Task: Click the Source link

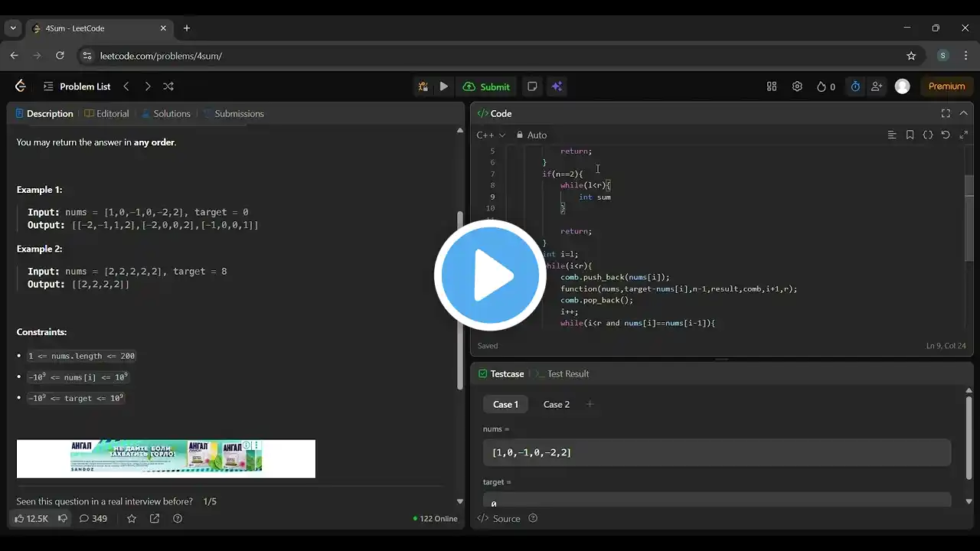Action: coord(499,518)
